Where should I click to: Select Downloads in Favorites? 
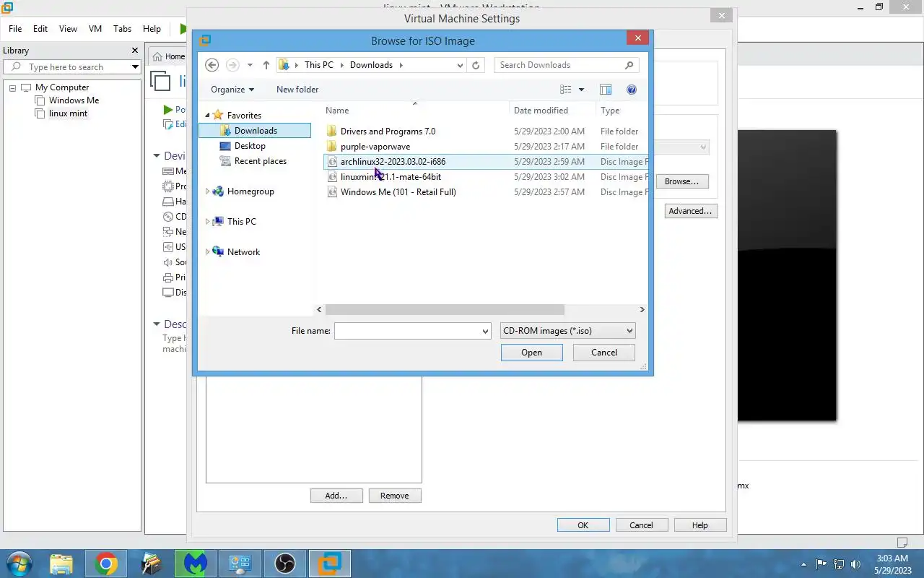click(255, 131)
